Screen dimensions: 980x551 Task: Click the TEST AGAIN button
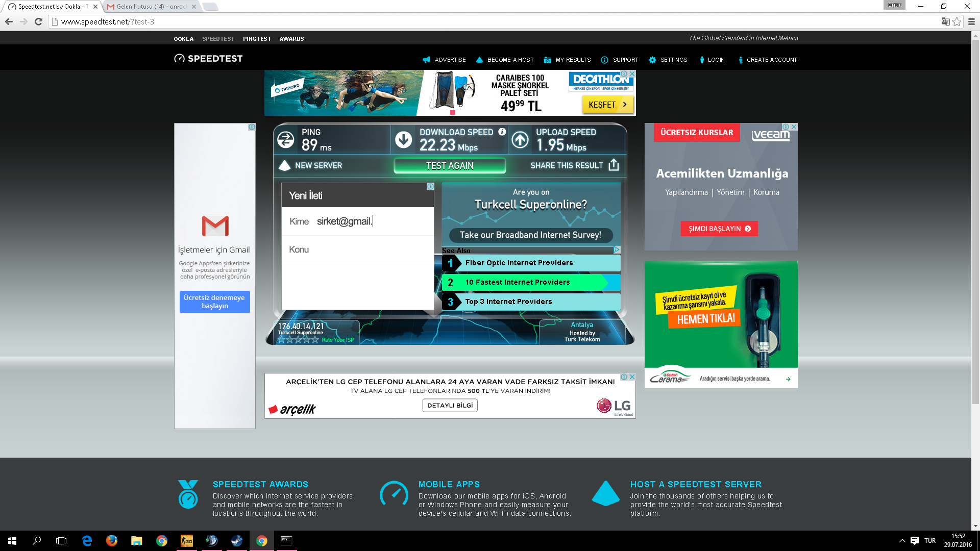coord(450,165)
